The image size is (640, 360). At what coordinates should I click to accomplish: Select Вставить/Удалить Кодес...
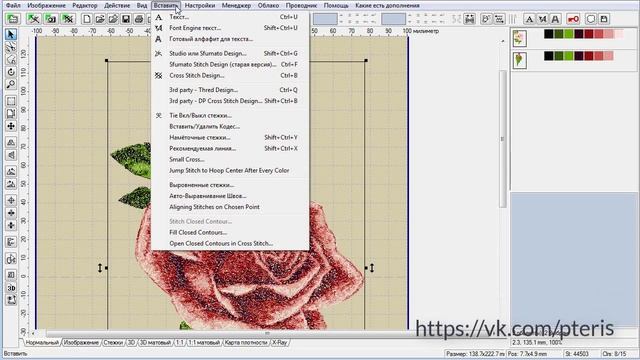pos(230,127)
